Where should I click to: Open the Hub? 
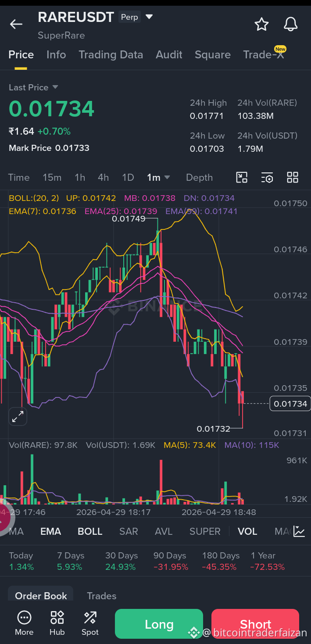click(57, 623)
